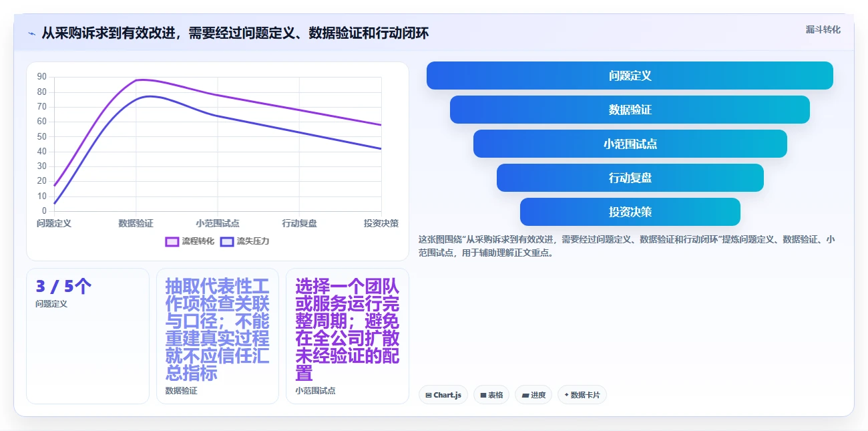Toggle the 流失压力 blue legend swatch
The width and height of the screenshot is (868, 431).
227,241
